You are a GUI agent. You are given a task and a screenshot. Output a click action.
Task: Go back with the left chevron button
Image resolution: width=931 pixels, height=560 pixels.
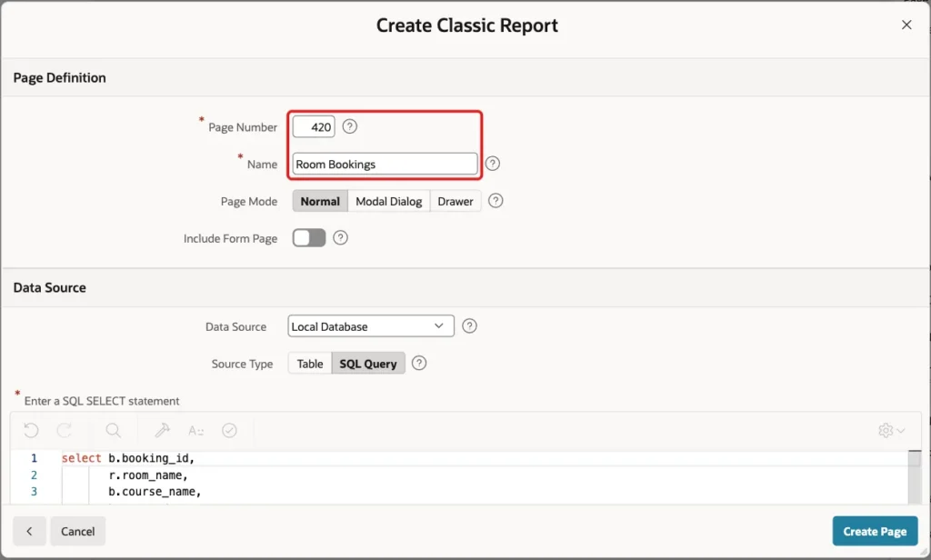(30, 531)
